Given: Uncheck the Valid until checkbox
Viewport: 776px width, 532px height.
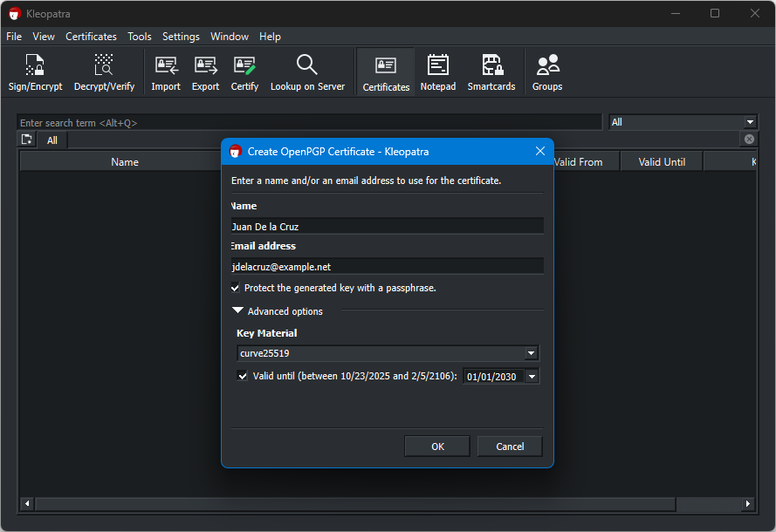Looking at the screenshot, I should 244,376.
